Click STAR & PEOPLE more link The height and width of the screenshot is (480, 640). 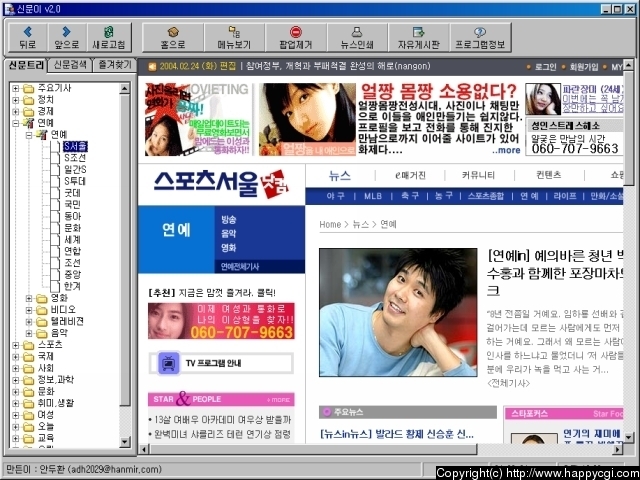(278, 400)
